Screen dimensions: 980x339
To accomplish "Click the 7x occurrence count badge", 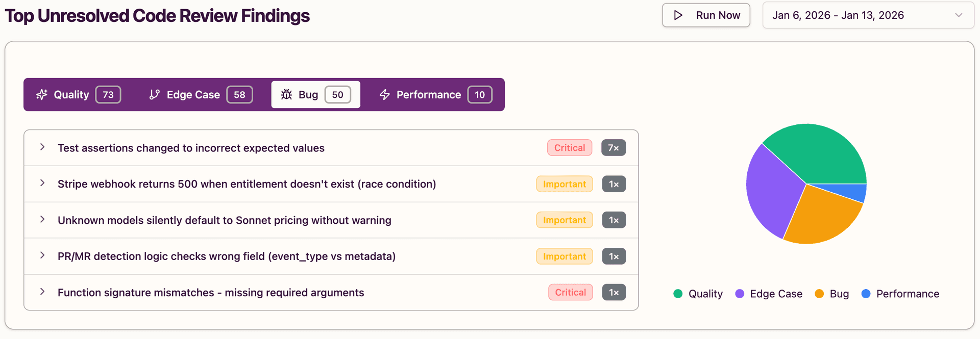I will [x=614, y=147].
